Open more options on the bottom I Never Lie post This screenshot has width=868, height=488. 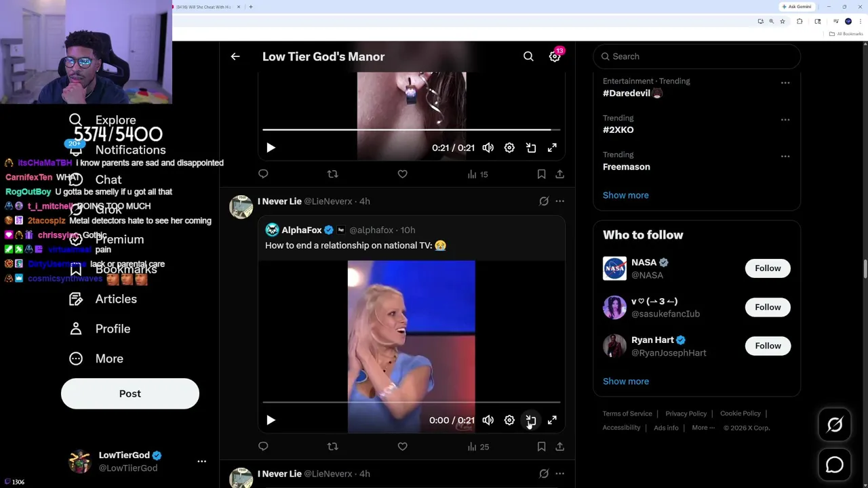[x=559, y=474]
